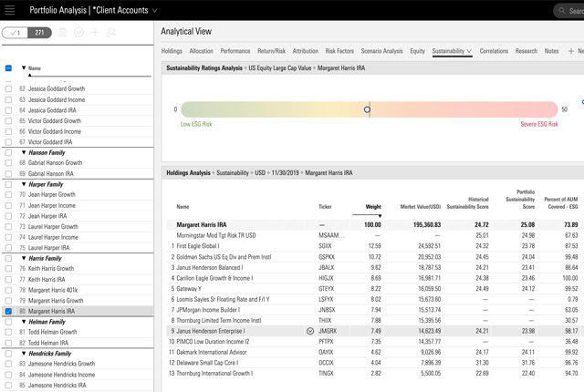The height and width of the screenshot is (392, 584).
Task: Click the circled down-arrow icon in the list toolbar
Action: 79,33
